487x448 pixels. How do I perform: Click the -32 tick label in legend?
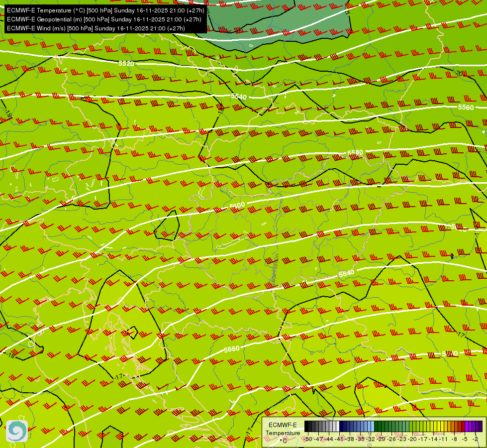(x=371, y=440)
